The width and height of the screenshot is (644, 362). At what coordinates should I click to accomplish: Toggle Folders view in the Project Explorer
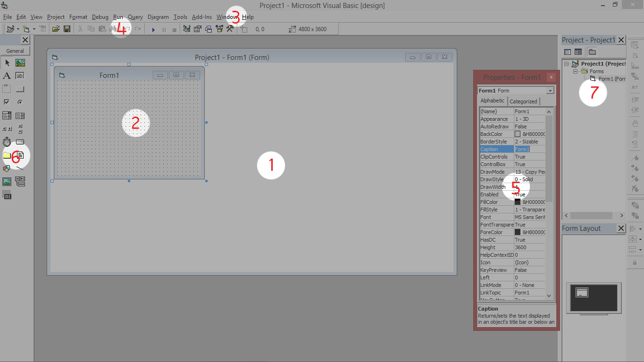point(592,51)
